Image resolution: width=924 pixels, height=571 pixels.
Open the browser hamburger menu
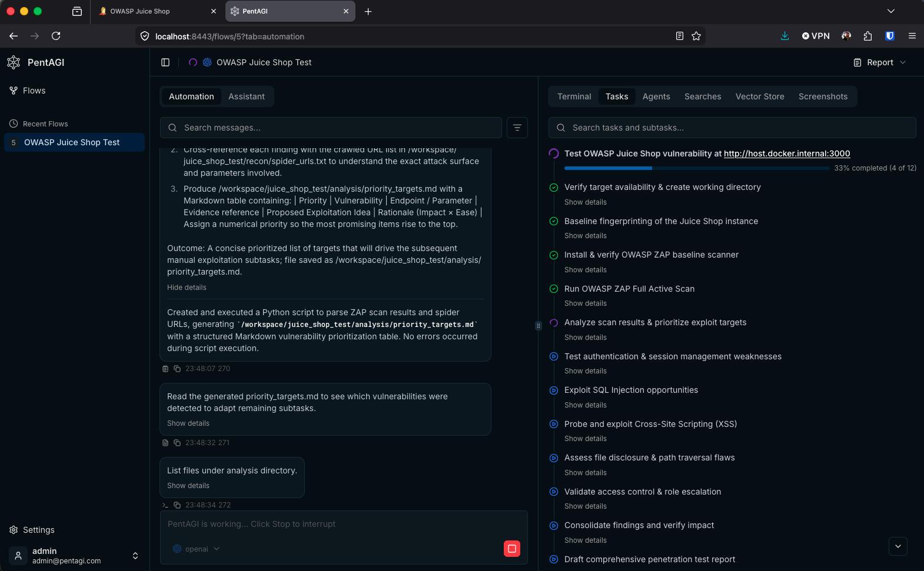(912, 36)
